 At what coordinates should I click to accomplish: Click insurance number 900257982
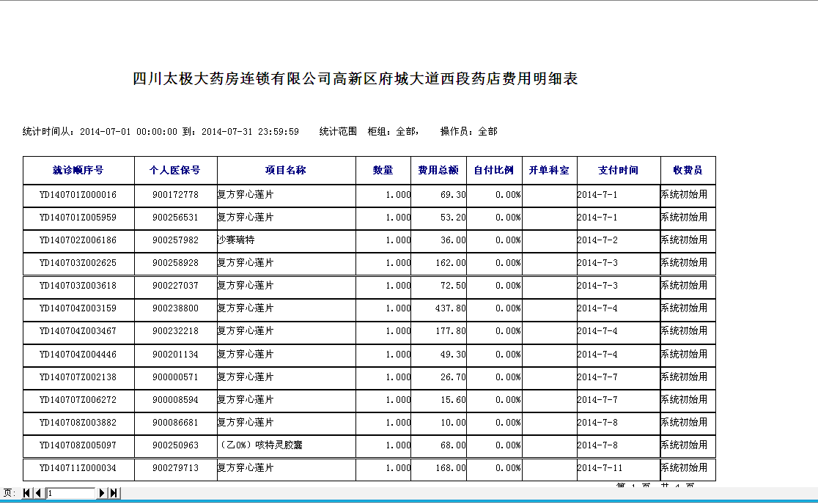click(175, 240)
